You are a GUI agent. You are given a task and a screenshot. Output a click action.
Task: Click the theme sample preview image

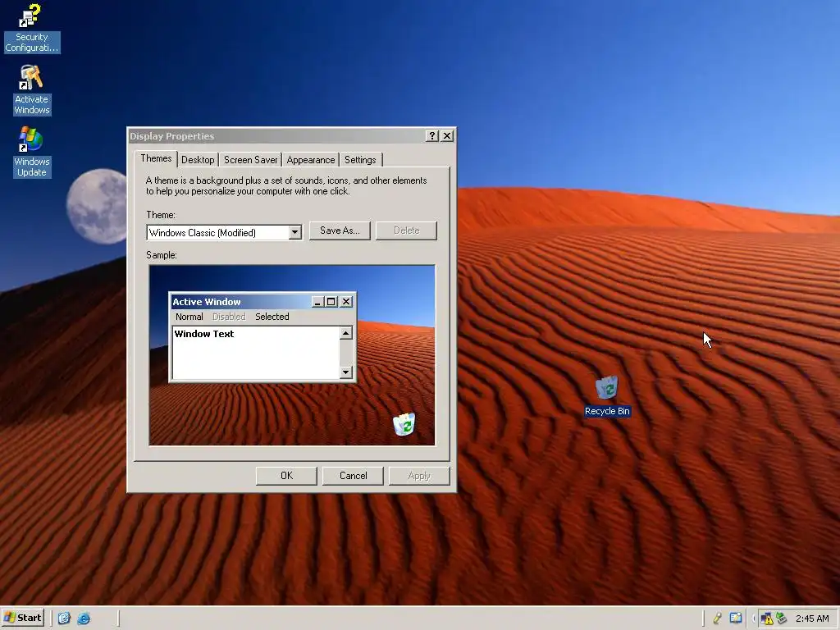click(x=292, y=354)
